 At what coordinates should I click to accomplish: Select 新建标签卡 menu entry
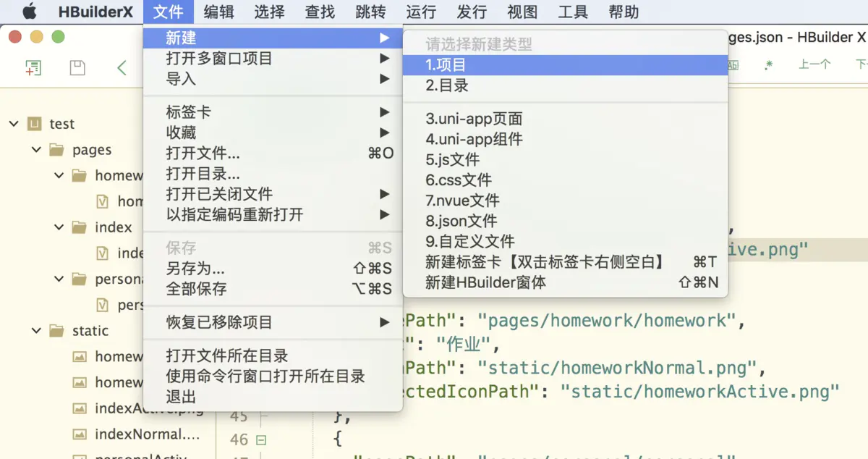[x=565, y=261]
